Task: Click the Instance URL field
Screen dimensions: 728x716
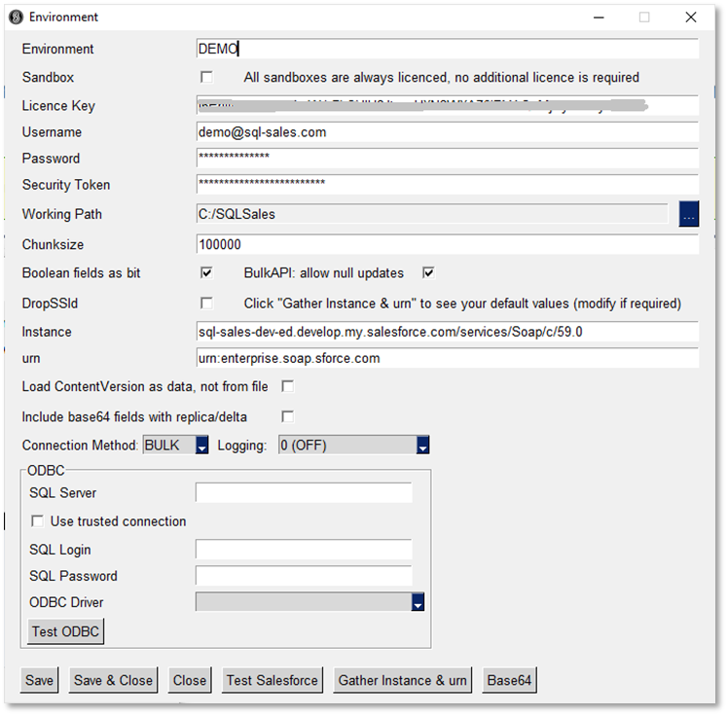Action: pos(448,332)
